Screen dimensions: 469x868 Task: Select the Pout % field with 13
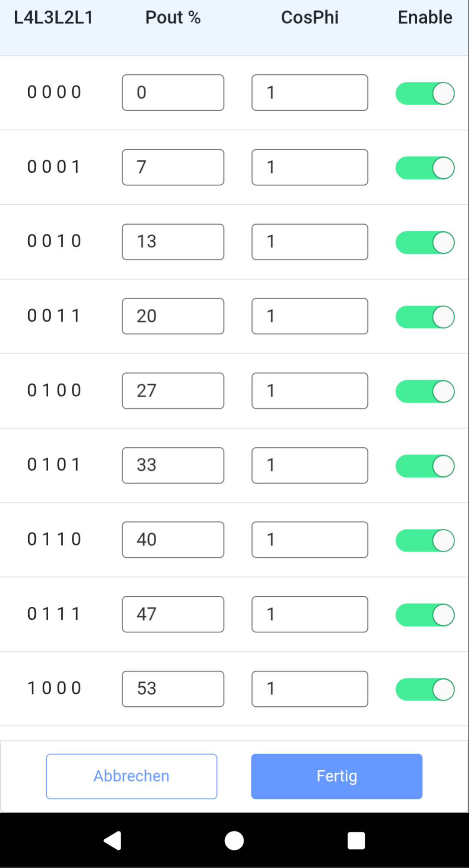(173, 242)
